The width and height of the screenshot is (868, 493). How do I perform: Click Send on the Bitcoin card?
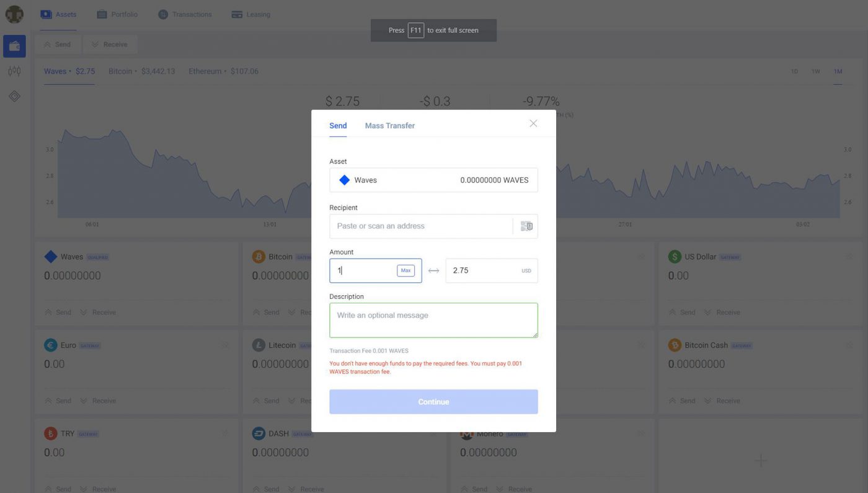coord(266,313)
